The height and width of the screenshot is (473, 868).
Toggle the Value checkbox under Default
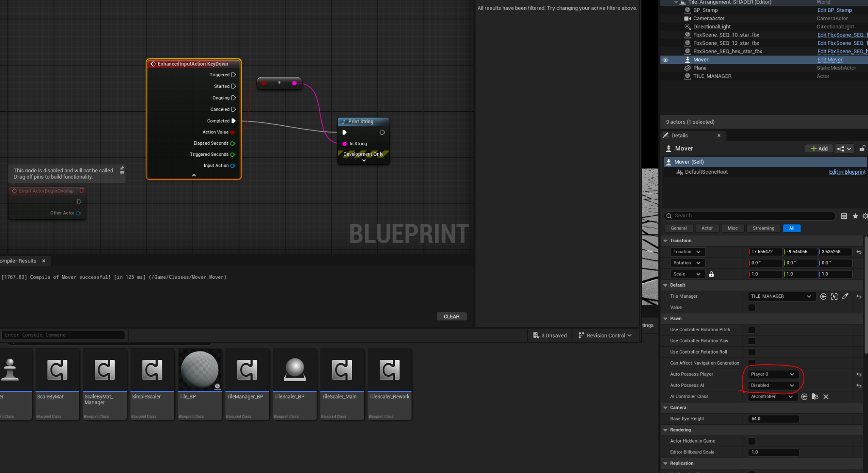point(751,308)
